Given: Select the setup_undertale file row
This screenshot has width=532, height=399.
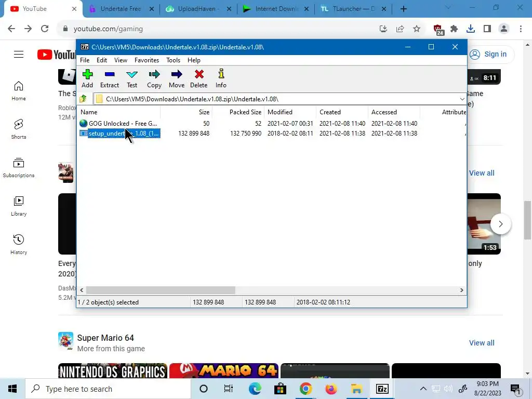Looking at the screenshot, I should [119, 134].
